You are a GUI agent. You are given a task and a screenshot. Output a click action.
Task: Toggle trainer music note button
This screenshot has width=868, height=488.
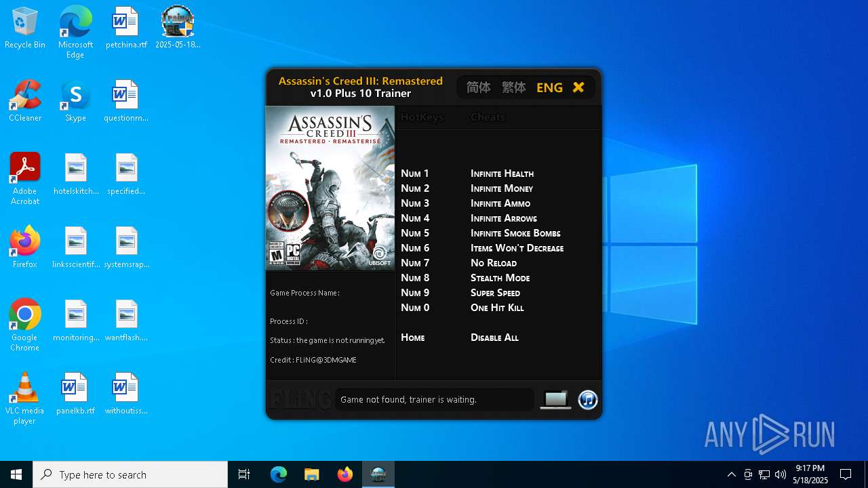tap(588, 400)
